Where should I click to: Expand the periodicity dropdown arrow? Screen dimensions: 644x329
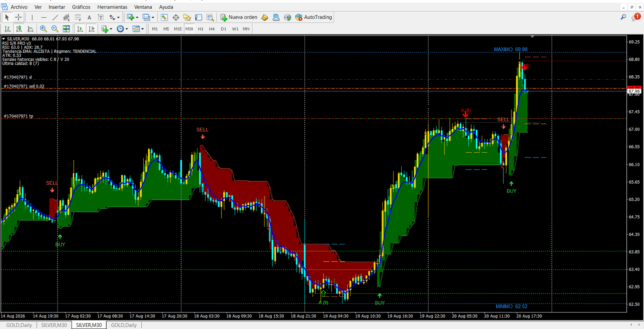click(127, 29)
